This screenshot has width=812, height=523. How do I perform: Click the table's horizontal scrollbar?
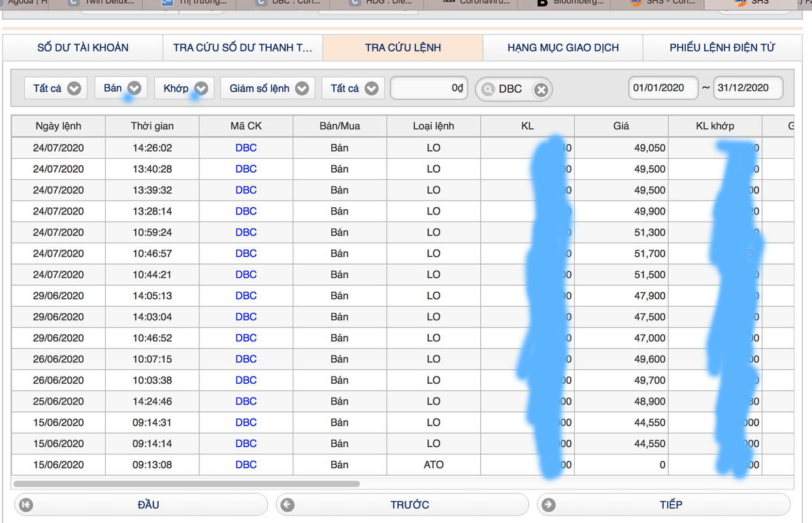[x=186, y=484]
